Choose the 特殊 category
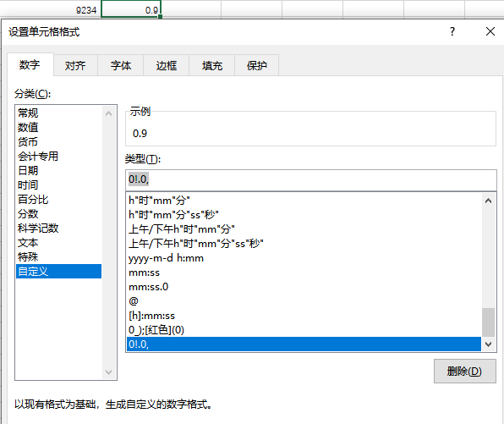 coord(59,257)
